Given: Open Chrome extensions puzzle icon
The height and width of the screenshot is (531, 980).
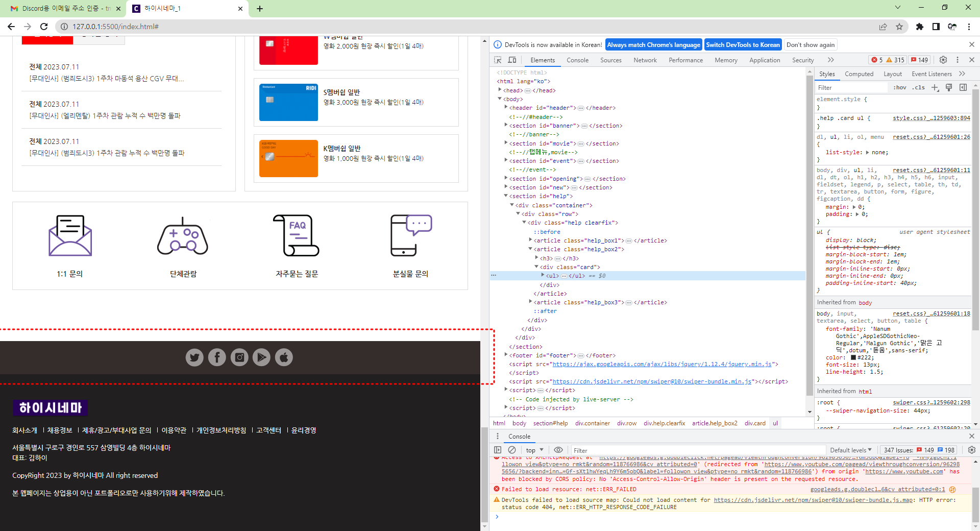Looking at the screenshot, I should point(920,27).
